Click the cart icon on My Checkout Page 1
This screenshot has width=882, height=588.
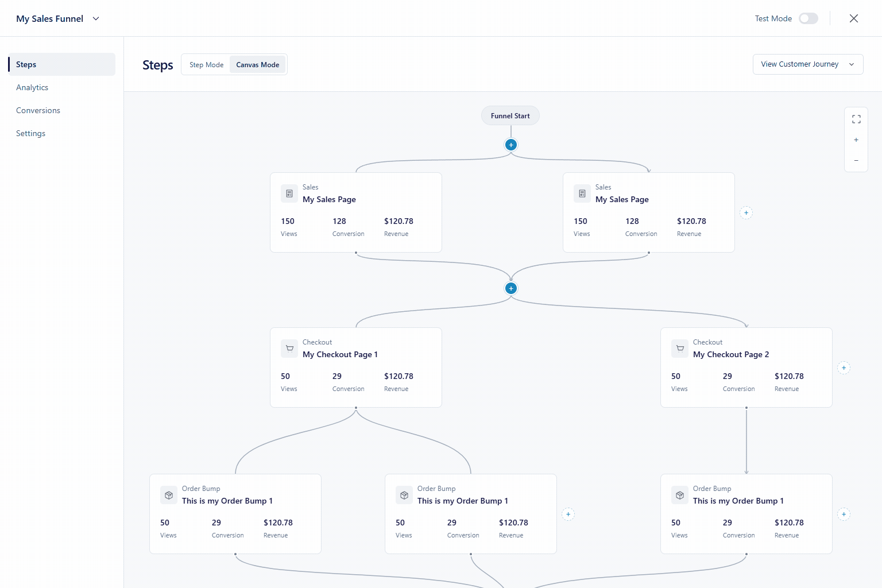tap(289, 349)
